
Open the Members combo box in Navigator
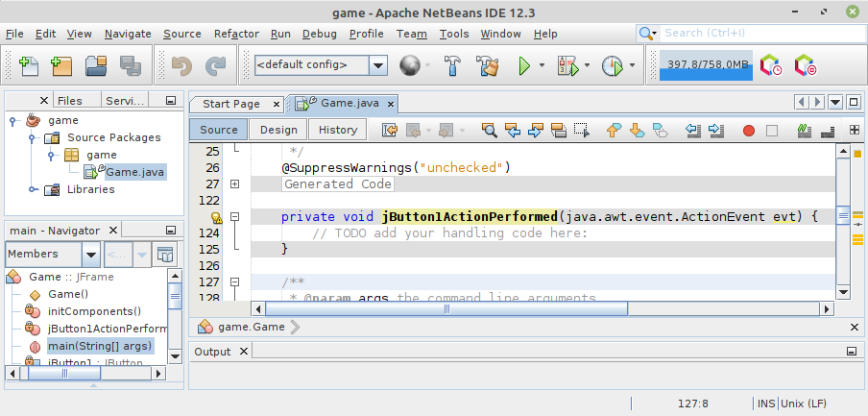point(53,255)
